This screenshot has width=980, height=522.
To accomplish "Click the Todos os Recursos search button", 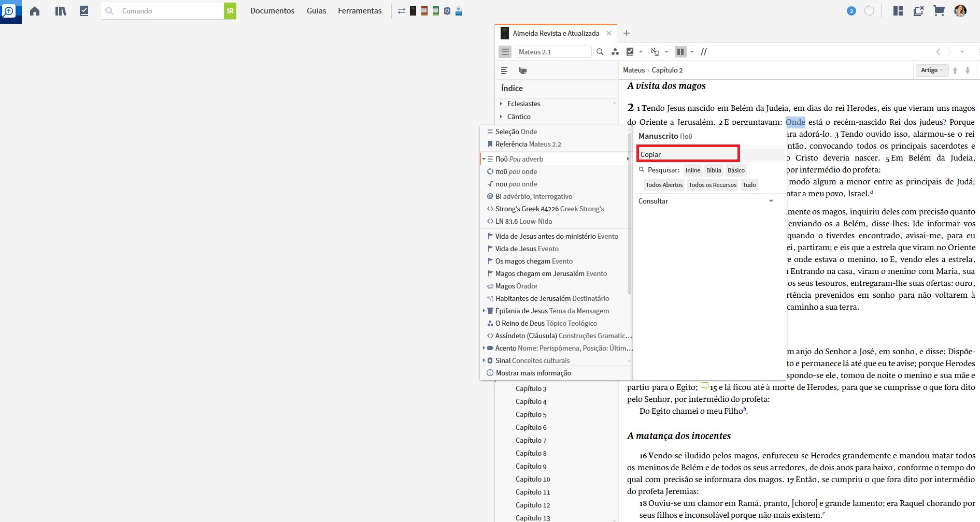I will (x=712, y=185).
